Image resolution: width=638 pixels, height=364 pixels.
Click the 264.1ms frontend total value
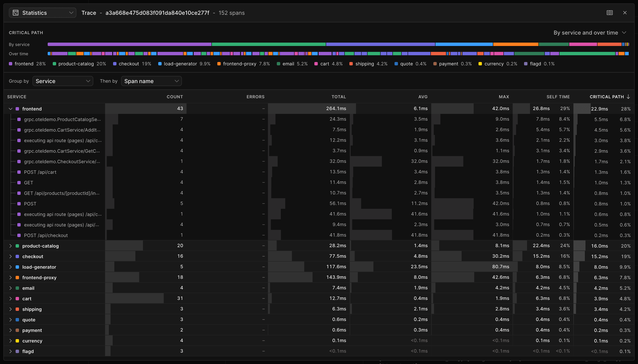pyautogui.click(x=336, y=108)
